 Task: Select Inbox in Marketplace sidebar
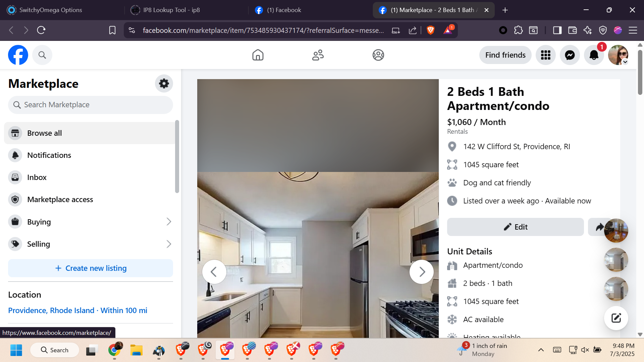(x=37, y=177)
